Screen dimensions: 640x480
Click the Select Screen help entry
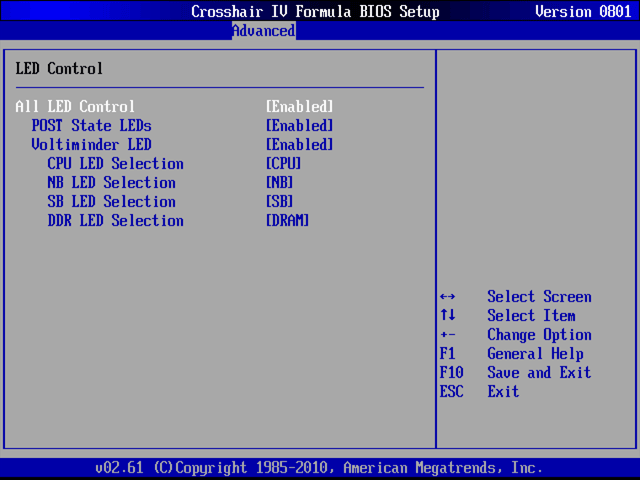[x=539, y=297]
